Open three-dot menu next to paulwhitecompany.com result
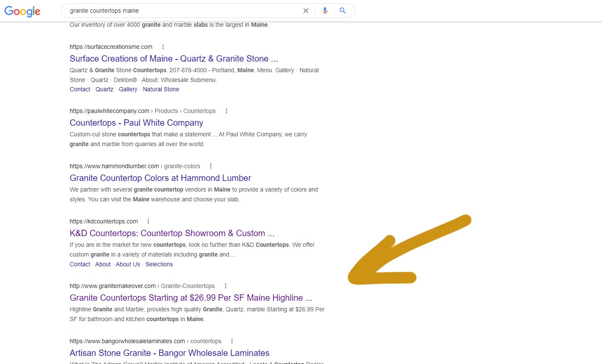Viewport: 602px width, 364px height. click(226, 111)
